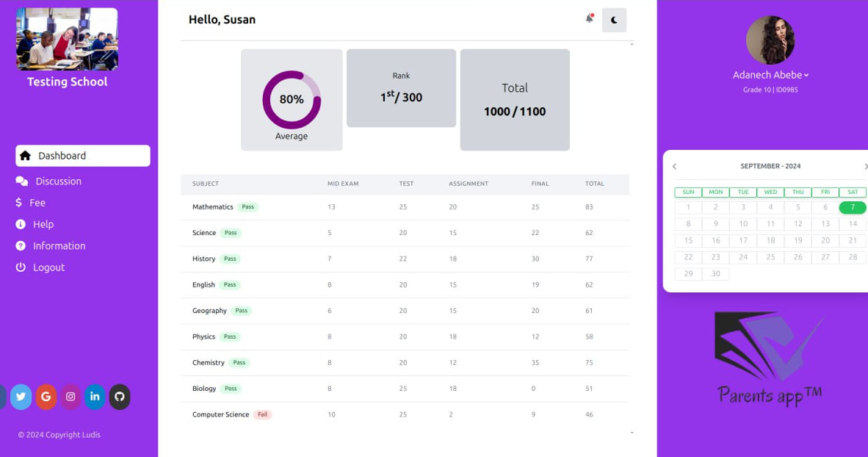The image size is (868, 457).
Task: Click Computer Science total score 46
Action: coord(589,414)
